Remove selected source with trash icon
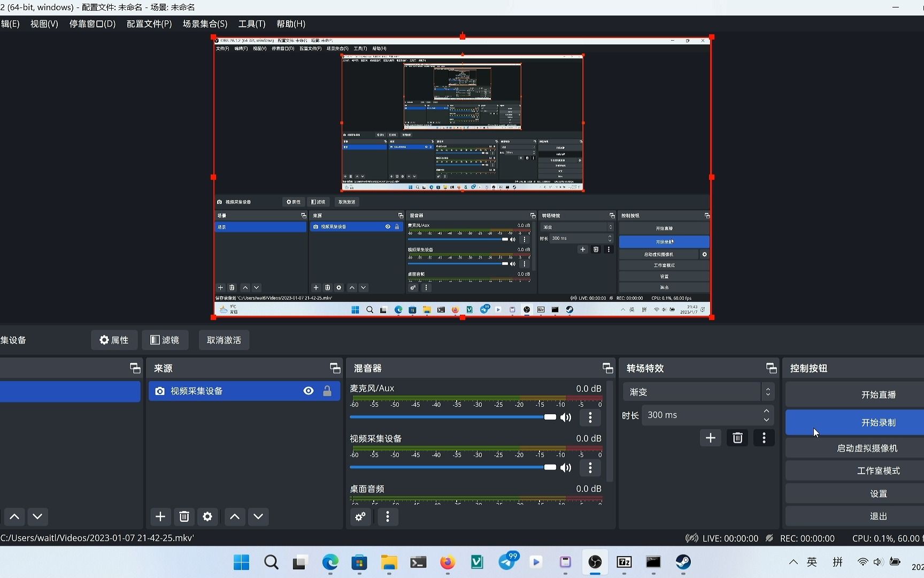The image size is (924, 578). tap(184, 516)
